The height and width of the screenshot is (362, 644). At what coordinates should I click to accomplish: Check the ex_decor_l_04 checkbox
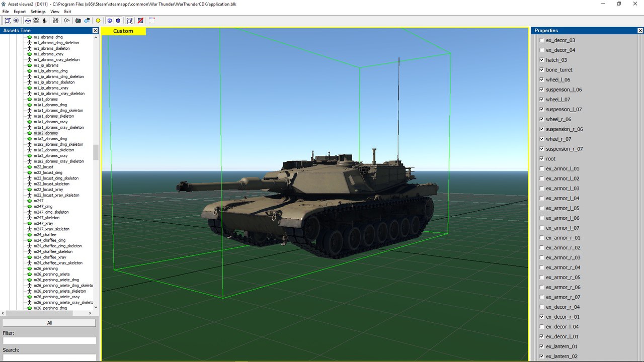click(x=542, y=327)
